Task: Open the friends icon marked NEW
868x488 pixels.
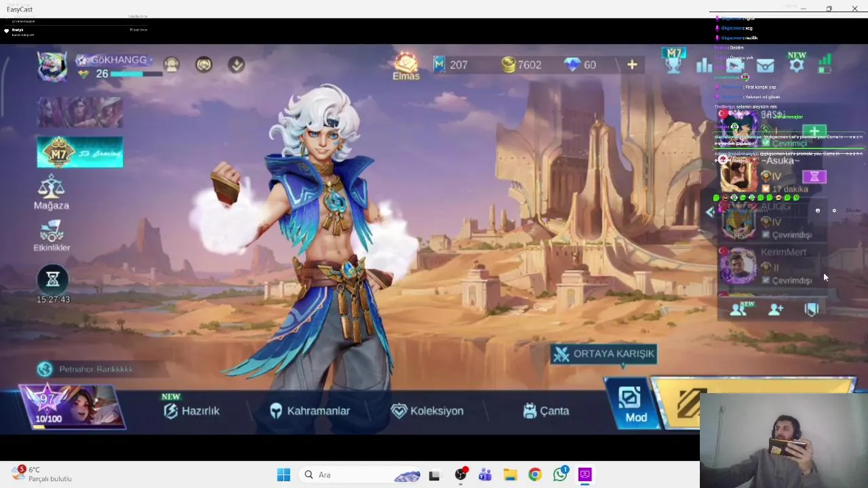Action: click(739, 308)
